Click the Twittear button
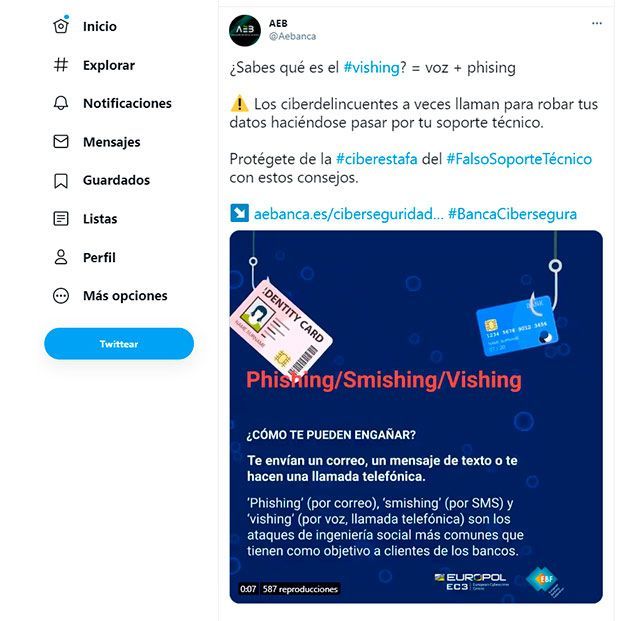 click(x=119, y=343)
